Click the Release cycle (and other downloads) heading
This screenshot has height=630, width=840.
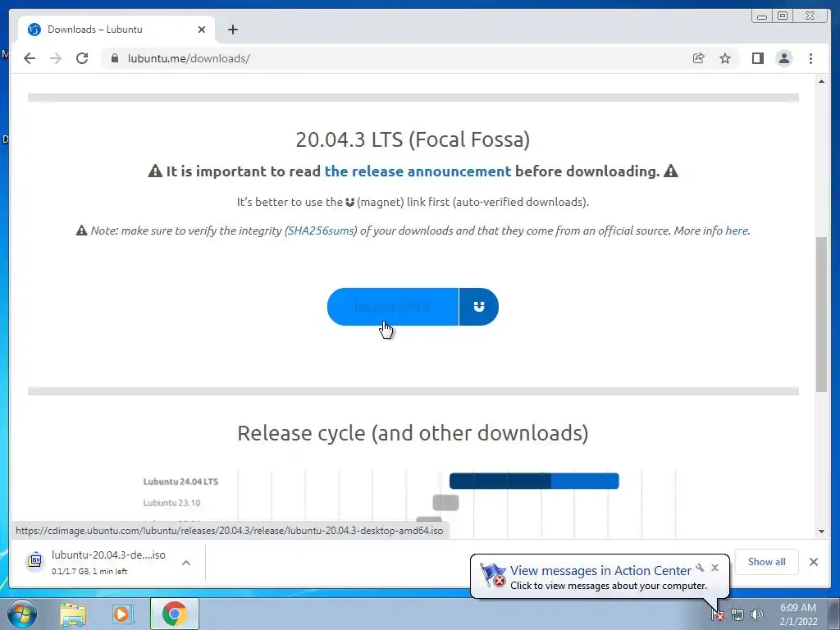click(x=413, y=433)
